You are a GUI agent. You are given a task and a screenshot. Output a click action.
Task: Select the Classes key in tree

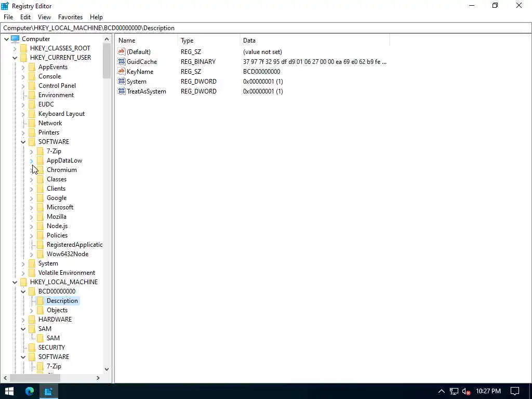click(57, 179)
